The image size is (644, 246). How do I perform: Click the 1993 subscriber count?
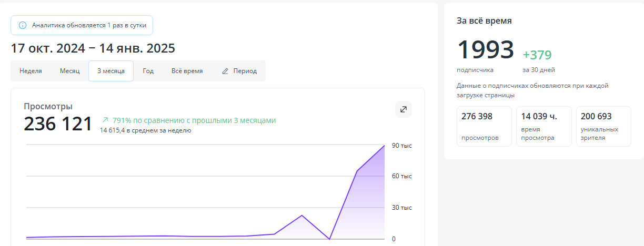coord(485,50)
